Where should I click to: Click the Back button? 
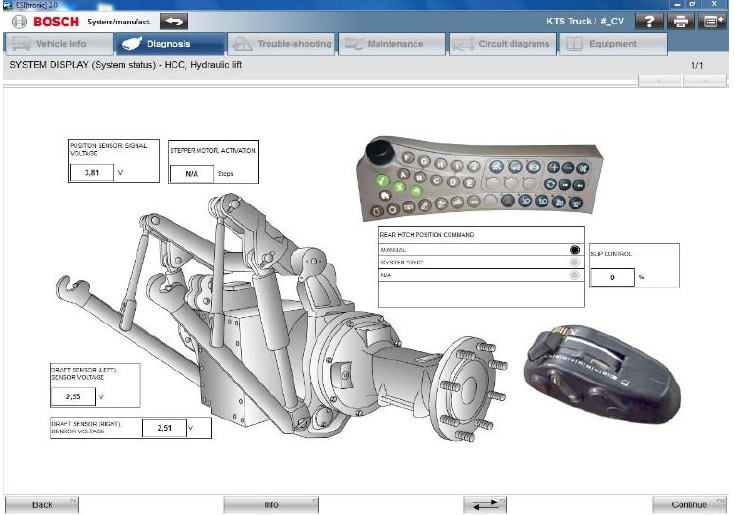click(x=42, y=505)
